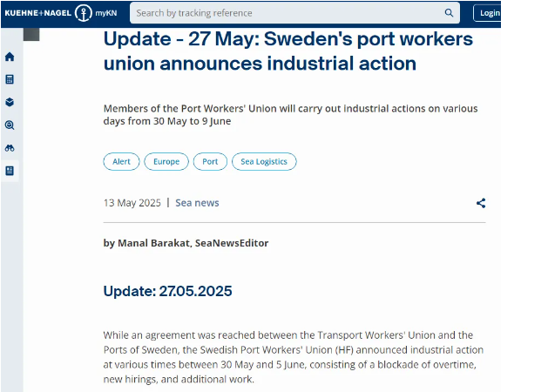Click the search magnifier icon in search bar

(x=449, y=13)
